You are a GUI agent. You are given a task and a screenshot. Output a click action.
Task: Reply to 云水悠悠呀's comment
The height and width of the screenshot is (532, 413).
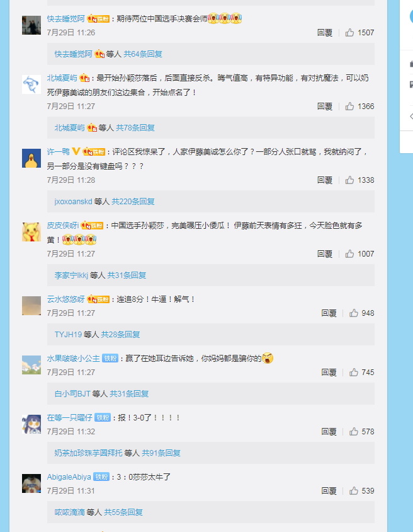(x=329, y=313)
